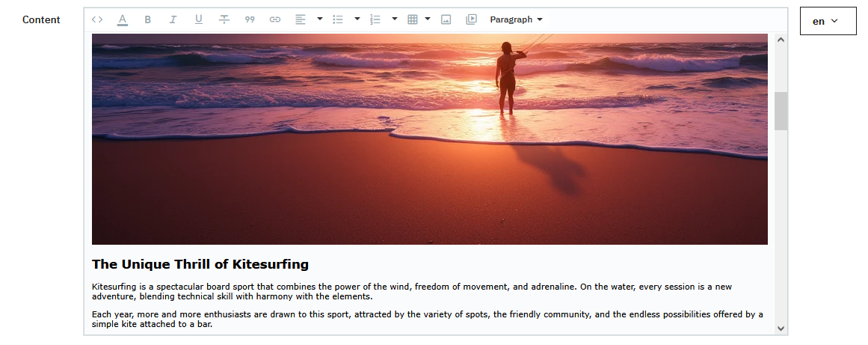The image size is (868, 345).
Task: Open the text color picker
Action: [123, 19]
